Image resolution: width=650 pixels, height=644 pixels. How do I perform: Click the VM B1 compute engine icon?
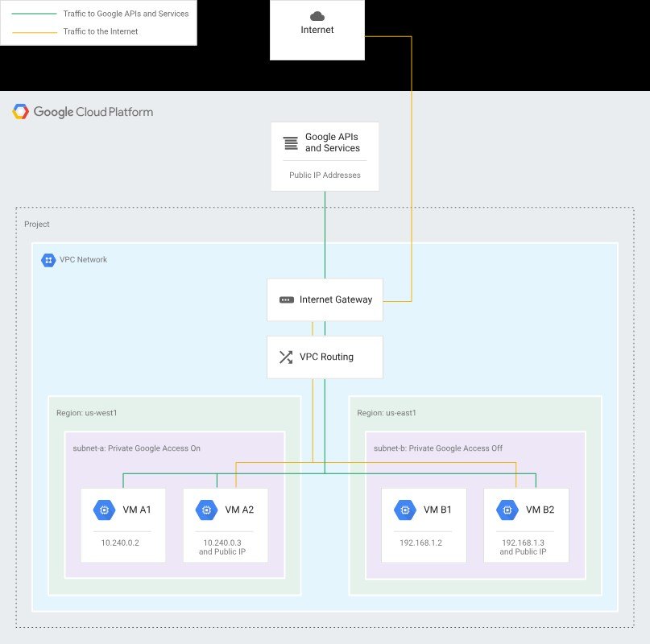[405, 510]
